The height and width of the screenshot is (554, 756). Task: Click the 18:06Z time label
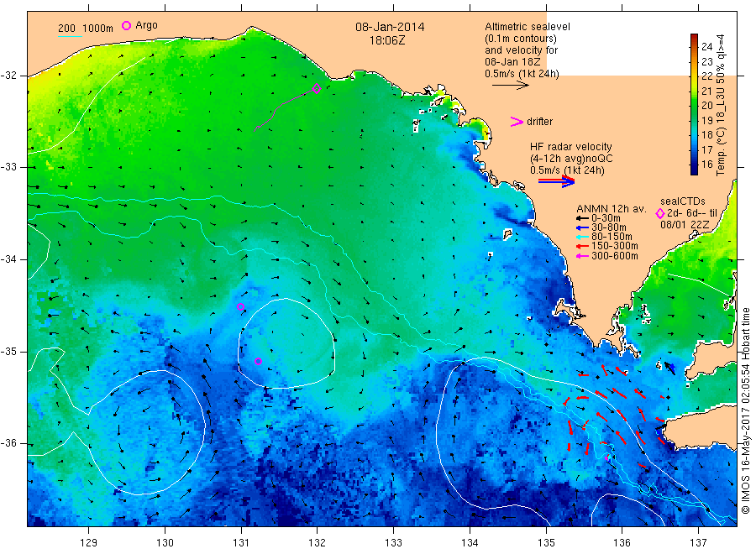click(387, 40)
